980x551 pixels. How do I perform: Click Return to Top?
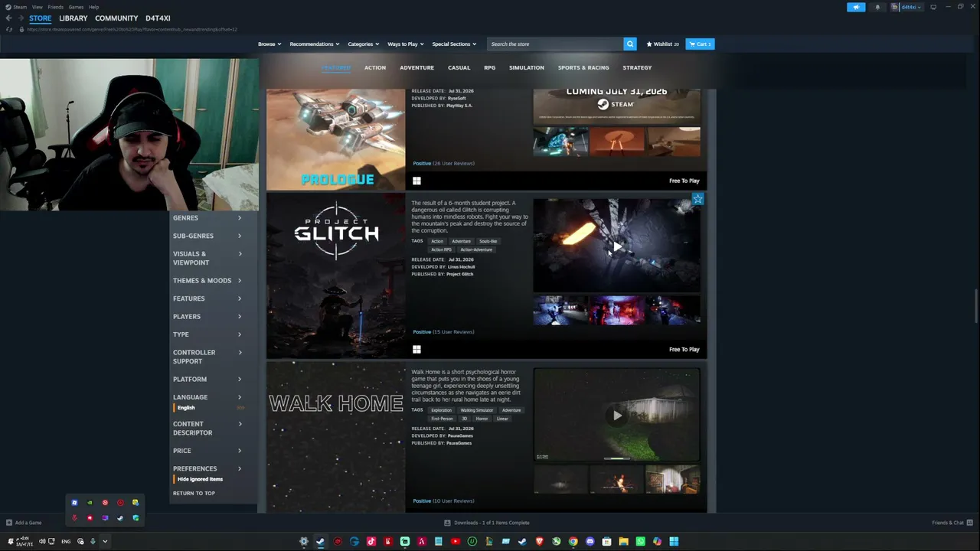(194, 494)
